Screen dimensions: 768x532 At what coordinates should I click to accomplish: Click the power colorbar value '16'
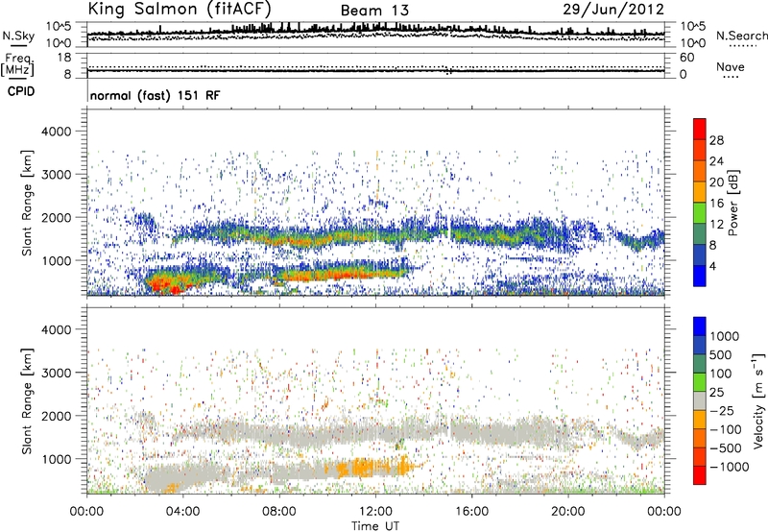(x=716, y=204)
